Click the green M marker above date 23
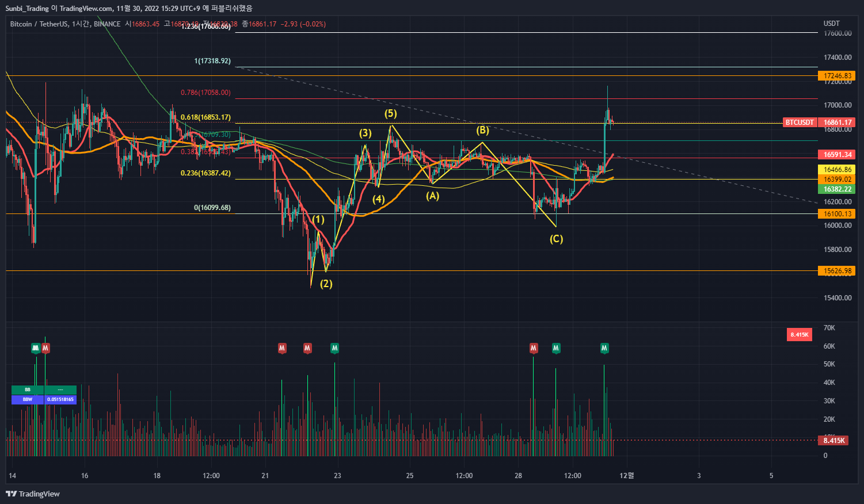 point(334,348)
